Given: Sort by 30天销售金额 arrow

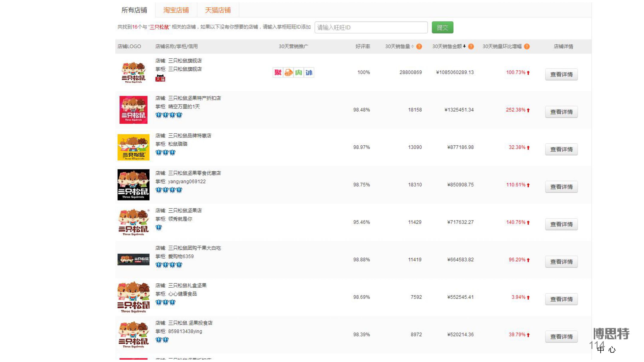Looking at the screenshot, I should pyautogui.click(x=464, y=47).
